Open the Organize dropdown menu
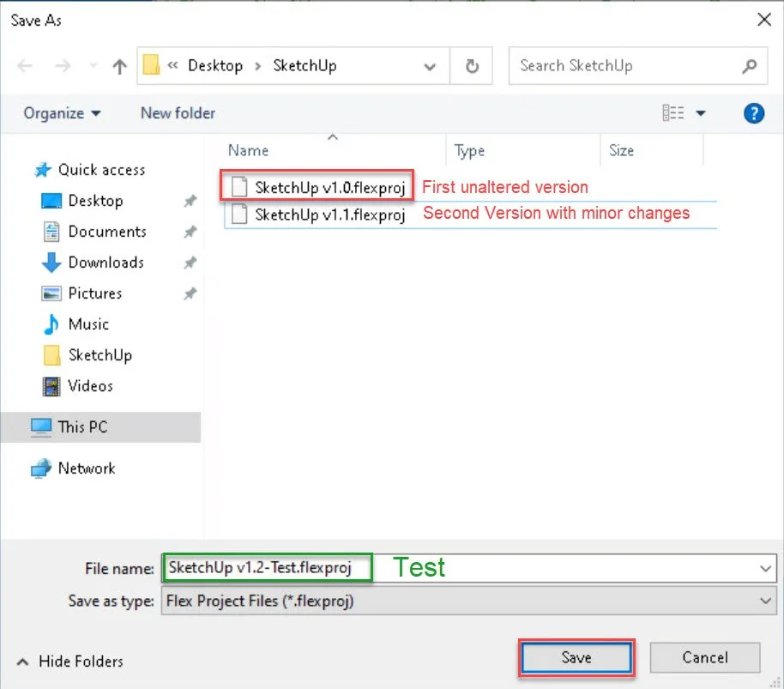The image size is (784, 689). (x=61, y=112)
